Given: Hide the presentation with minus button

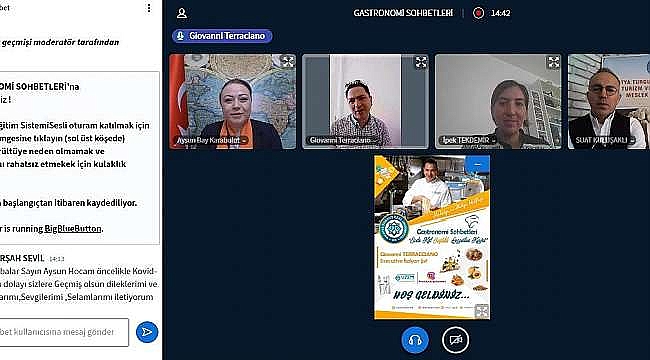Looking at the screenshot, I should coord(477,165).
